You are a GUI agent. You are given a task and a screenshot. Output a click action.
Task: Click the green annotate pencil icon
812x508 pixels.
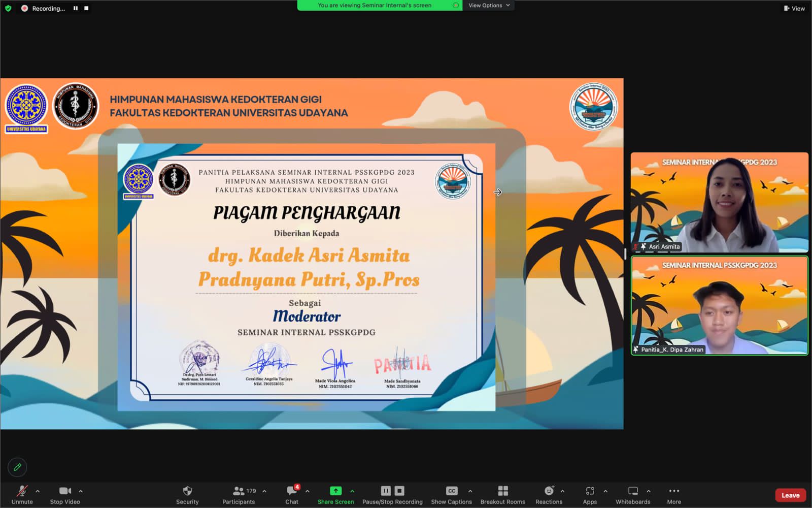pos(17,467)
